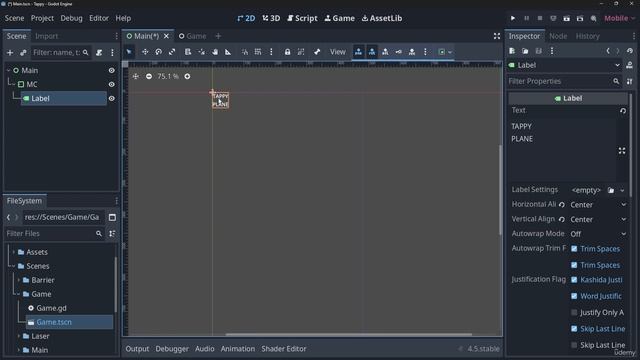Image resolution: width=640 pixels, height=360 pixels.
Task: Pause the running project
Action: click(527, 18)
